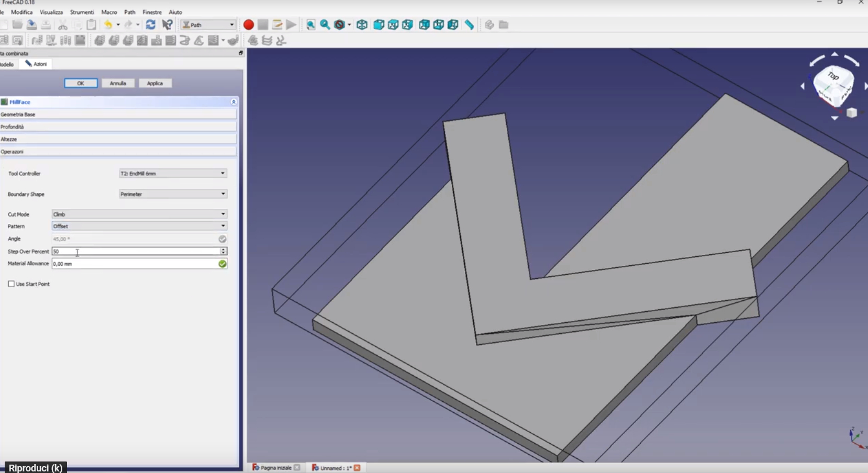
Task: Click the execute macro play icon
Action: point(292,25)
